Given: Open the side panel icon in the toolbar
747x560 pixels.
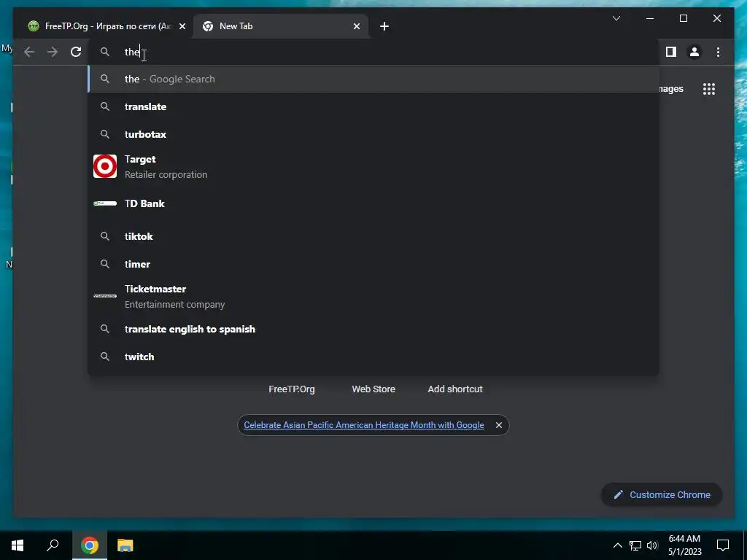Looking at the screenshot, I should [671, 52].
